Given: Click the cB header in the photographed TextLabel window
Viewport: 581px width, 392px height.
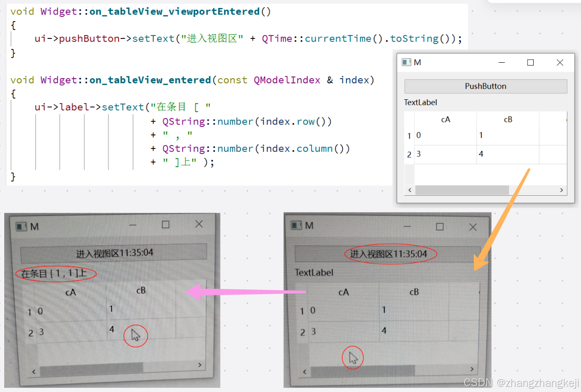Looking at the screenshot, I should [414, 292].
